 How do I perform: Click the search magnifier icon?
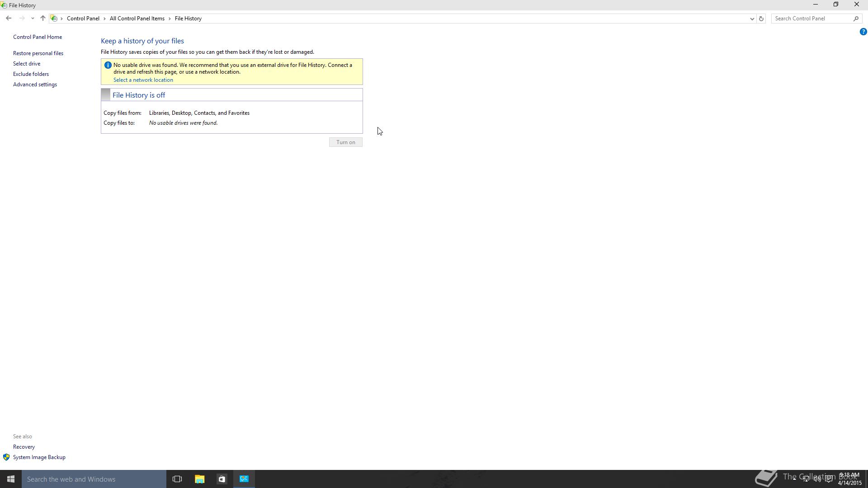856,19
